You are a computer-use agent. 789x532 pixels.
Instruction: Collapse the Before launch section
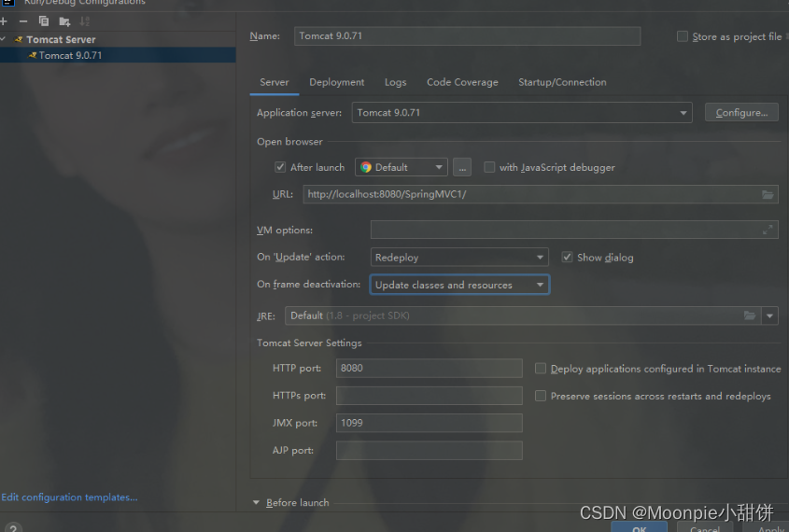(256, 502)
